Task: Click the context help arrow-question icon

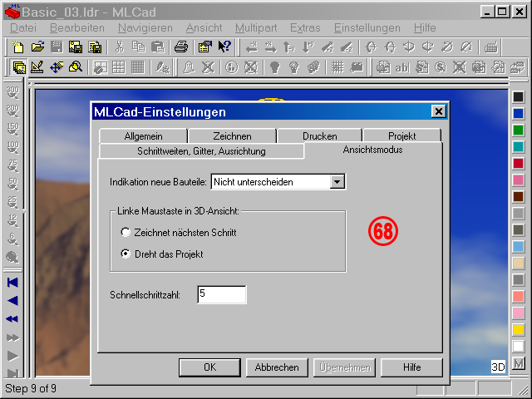Action: click(224, 47)
